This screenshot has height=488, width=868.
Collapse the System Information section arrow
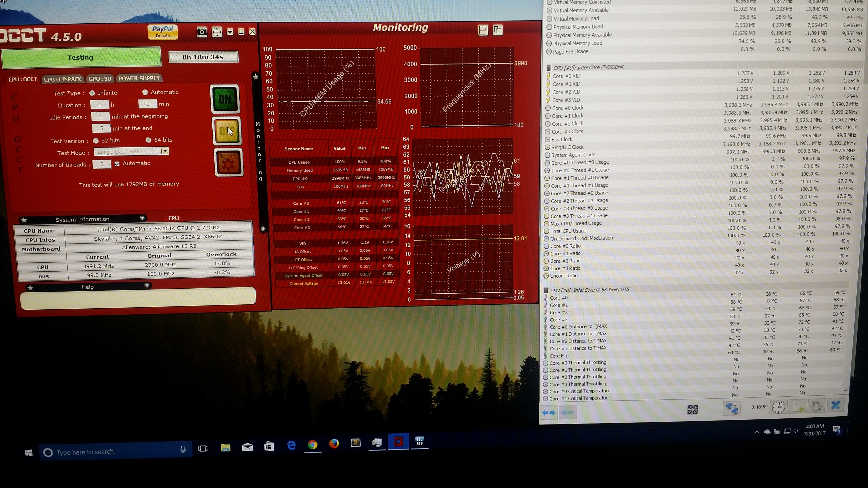point(142,218)
